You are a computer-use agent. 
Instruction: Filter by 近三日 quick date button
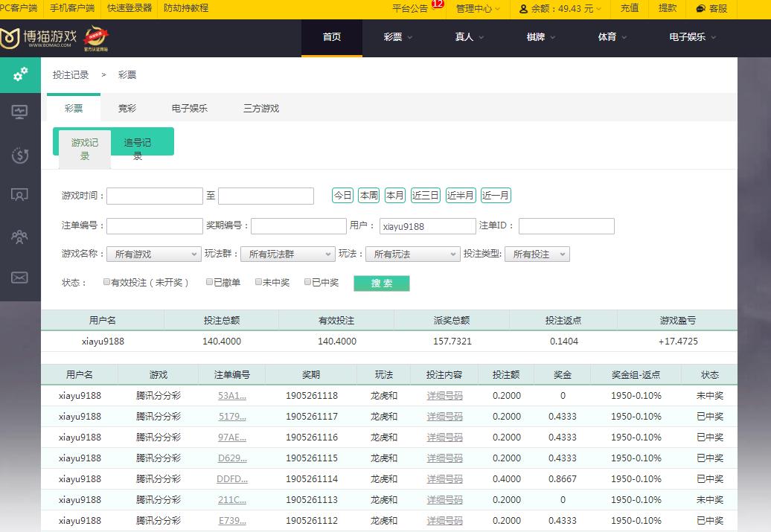pos(426,195)
